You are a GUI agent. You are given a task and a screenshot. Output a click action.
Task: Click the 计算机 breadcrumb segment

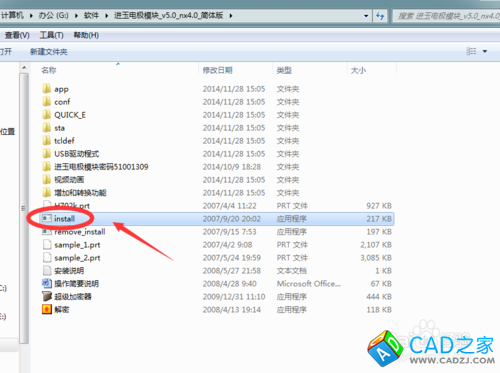pyautogui.click(x=12, y=16)
